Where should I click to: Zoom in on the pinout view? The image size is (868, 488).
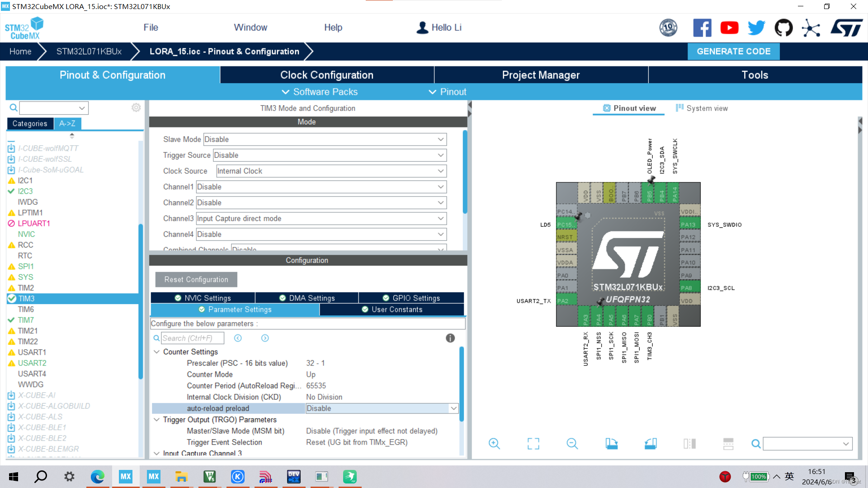click(x=494, y=444)
